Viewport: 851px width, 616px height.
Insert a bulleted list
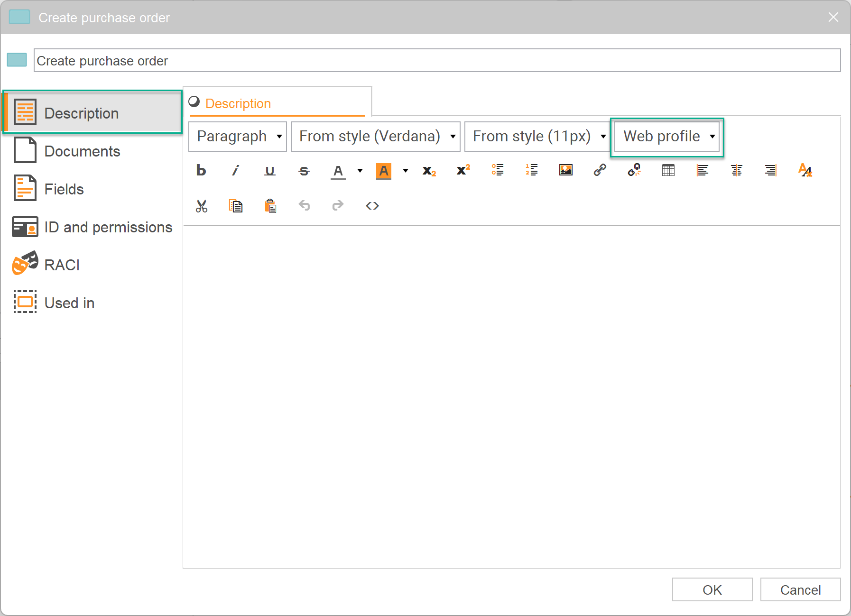point(498,170)
